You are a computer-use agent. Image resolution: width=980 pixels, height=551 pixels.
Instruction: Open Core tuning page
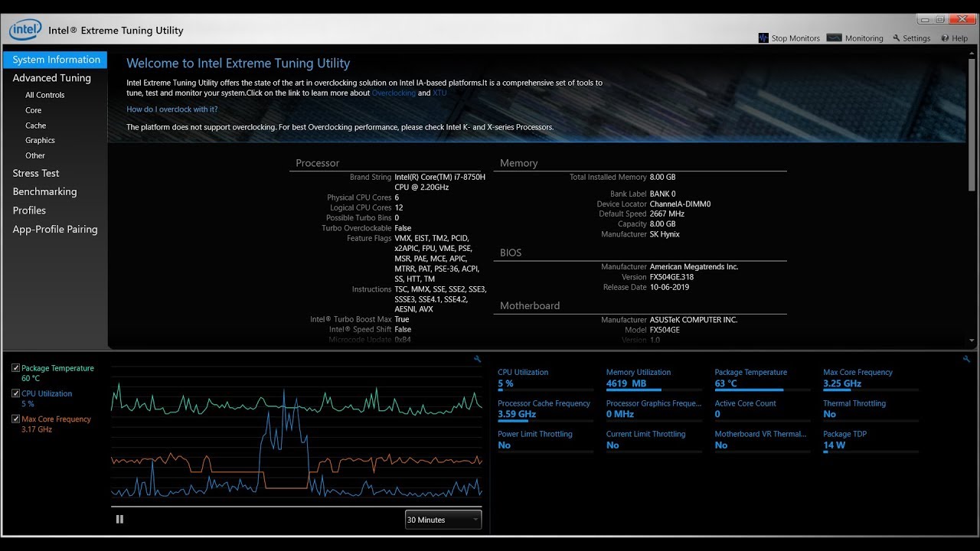[34, 110]
